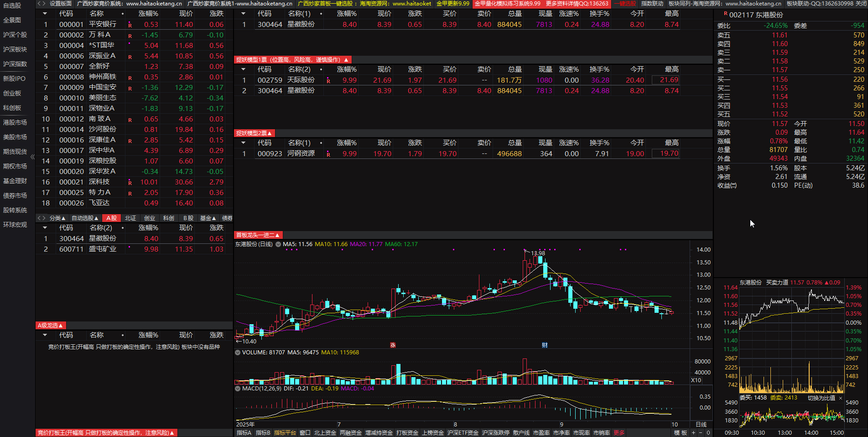Select the 深科技 stock row in list
This screenshot has height=437, width=868.
point(99,182)
